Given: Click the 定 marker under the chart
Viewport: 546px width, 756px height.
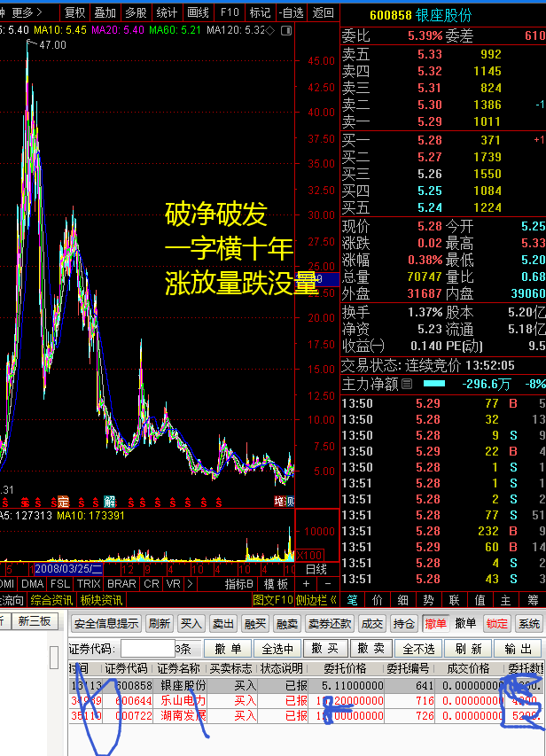Looking at the screenshot, I should [x=63, y=502].
